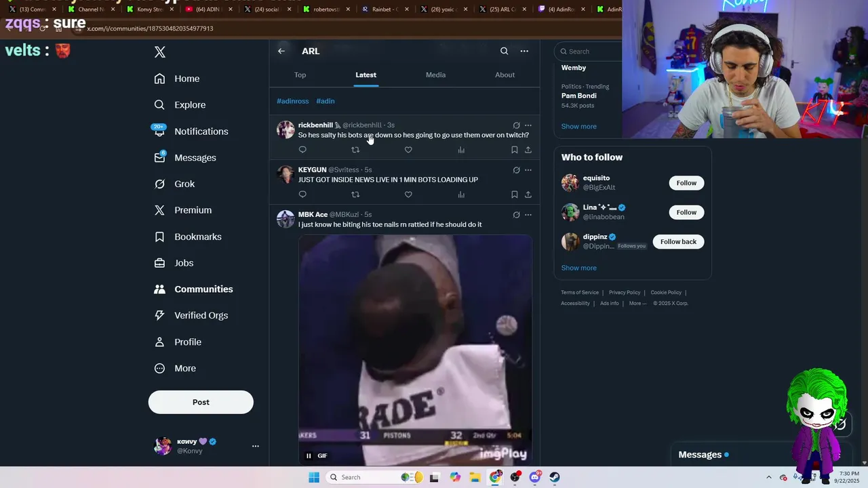Like rickbenhill's post

pyautogui.click(x=408, y=150)
